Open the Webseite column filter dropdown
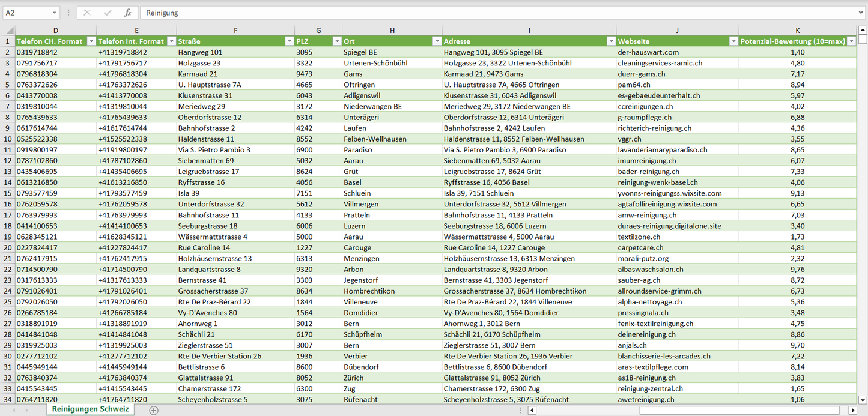This screenshot has height=416, width=868. pos(733,41)
